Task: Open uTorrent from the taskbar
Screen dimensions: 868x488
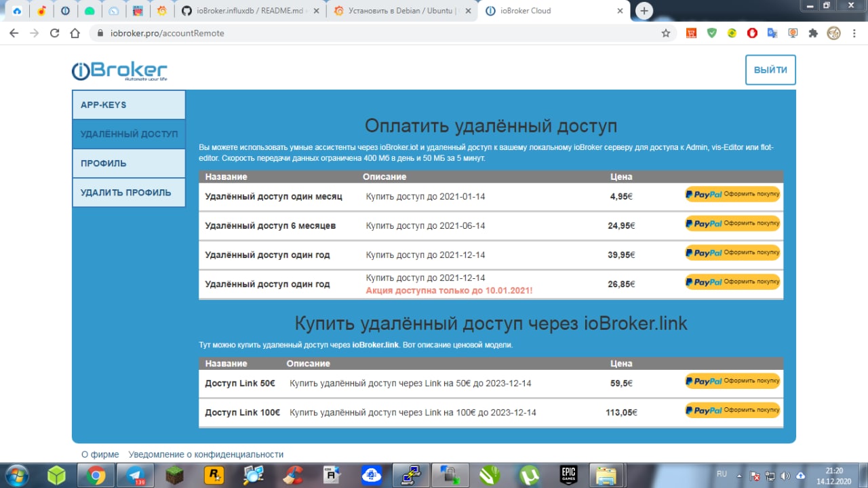Action: point(529,475)
